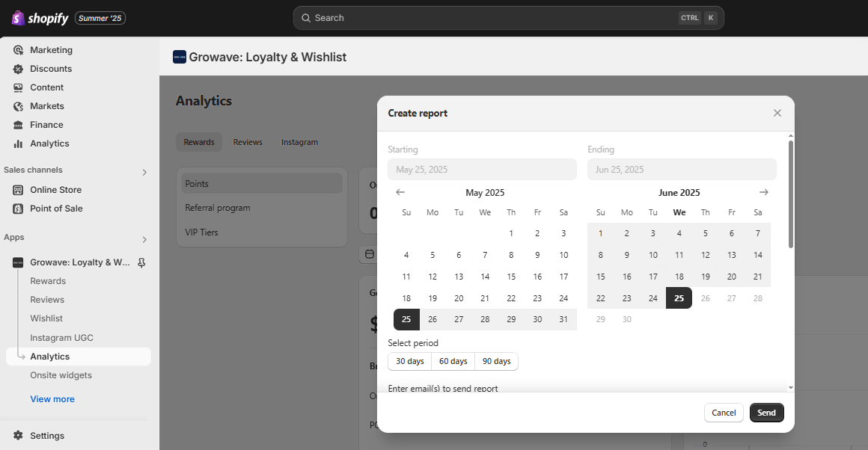868x450 pixels.
Task: Click the 'Select period' label
Action: tap(413, 343)
